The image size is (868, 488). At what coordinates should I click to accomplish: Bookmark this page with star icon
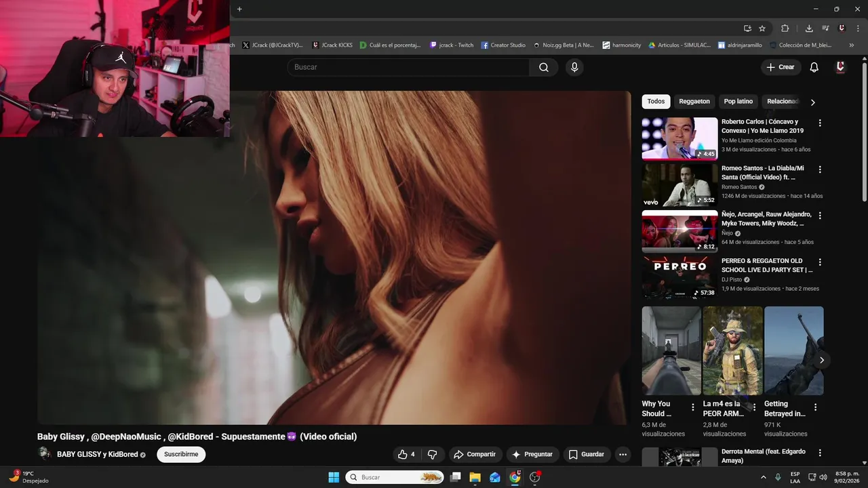pyautogui.click(x=762, y=28)
